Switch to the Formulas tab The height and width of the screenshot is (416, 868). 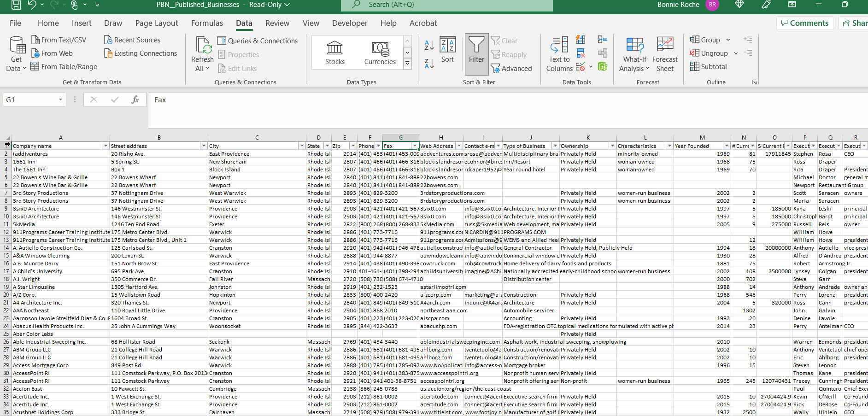(x=207, y=23)
